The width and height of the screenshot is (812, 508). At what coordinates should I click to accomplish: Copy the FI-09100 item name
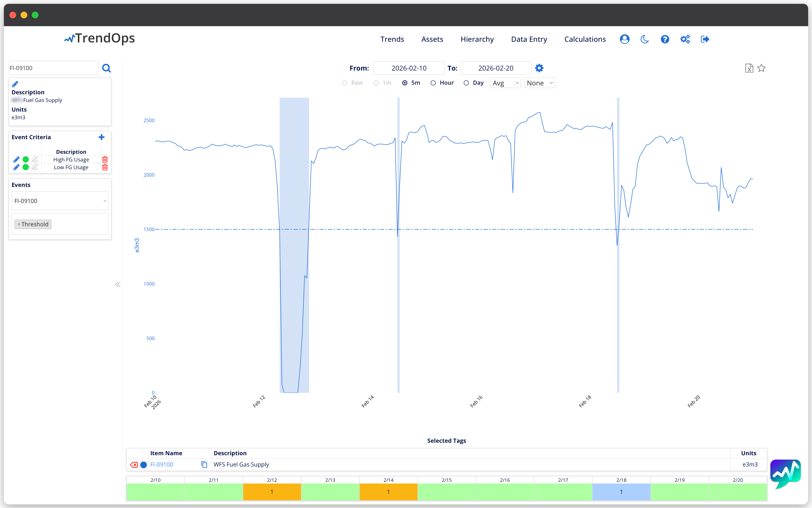tap(204, 464)
